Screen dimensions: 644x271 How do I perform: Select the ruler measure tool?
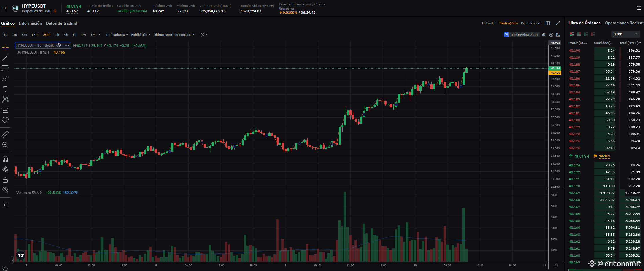point(5,134)
